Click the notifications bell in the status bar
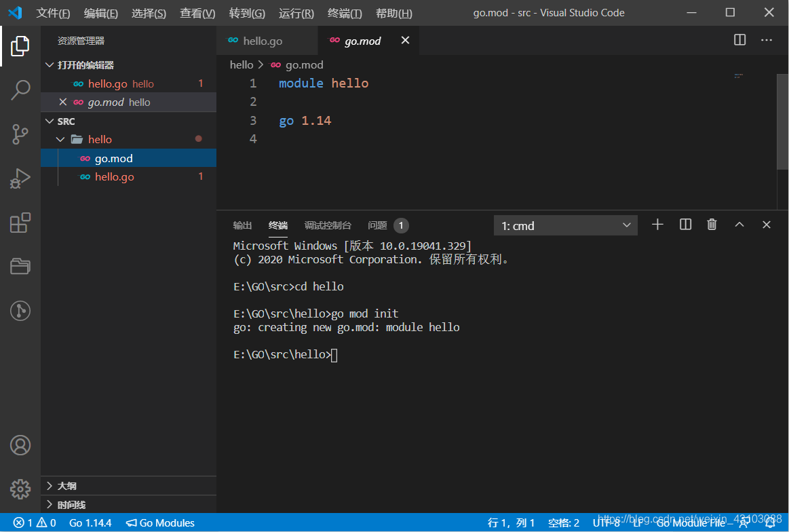 771,523
